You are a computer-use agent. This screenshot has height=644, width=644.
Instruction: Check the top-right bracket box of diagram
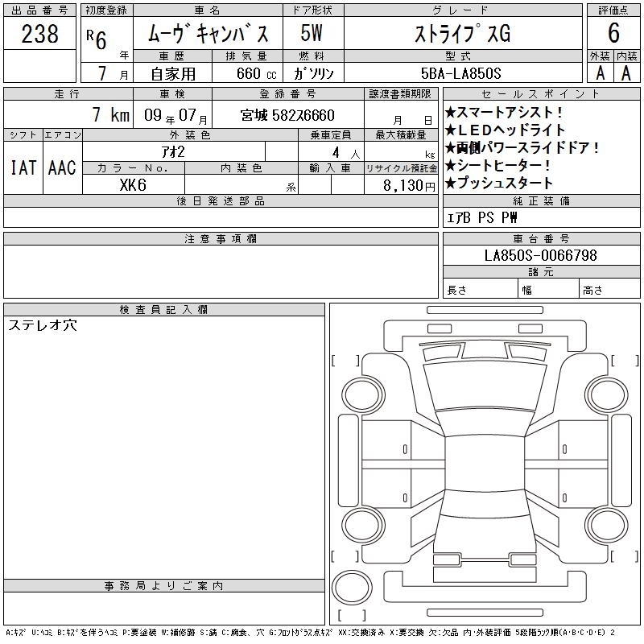click(623, 360)
